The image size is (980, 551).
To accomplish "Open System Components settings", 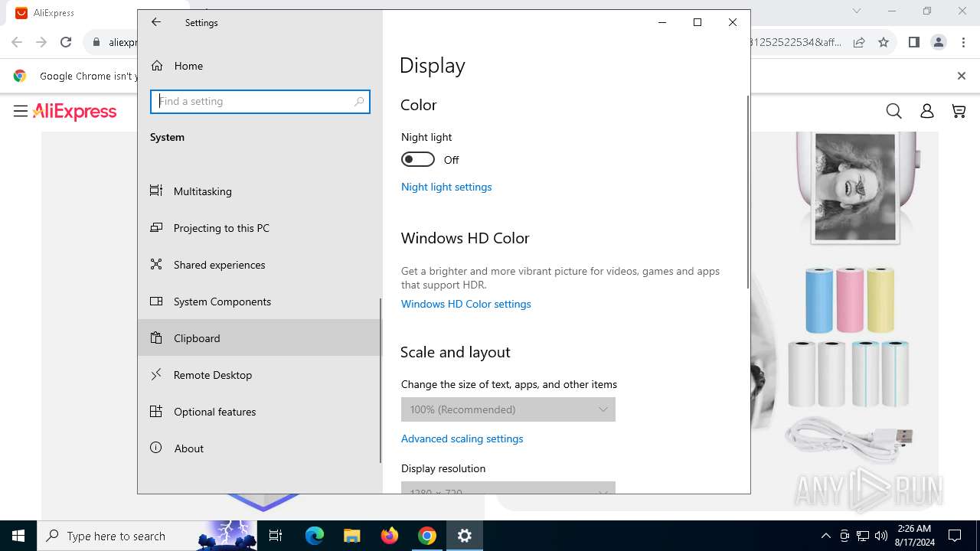I will point(260,302).
